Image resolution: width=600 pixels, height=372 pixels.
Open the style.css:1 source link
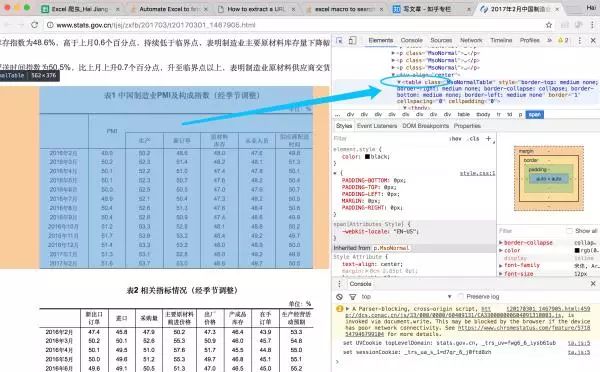pos(477,173)
